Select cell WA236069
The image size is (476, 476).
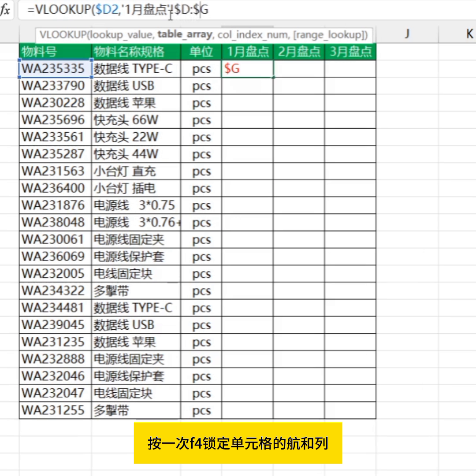tap(55, 257)
